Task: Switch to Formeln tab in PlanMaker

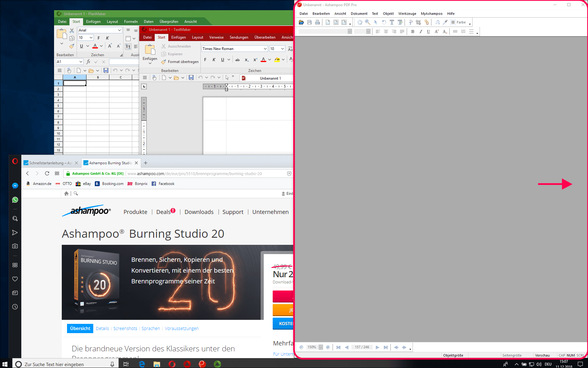Action: point(131,22)
